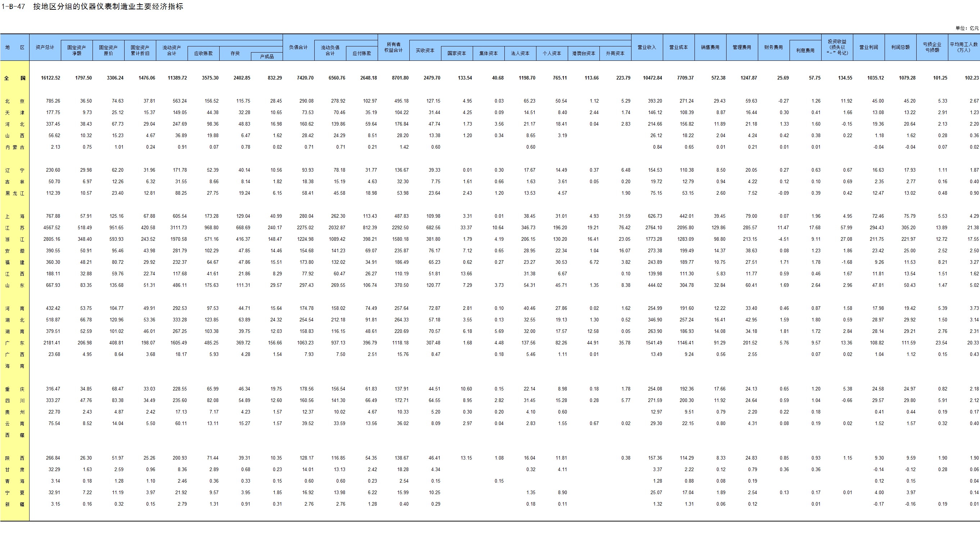Select the 利润总额 column header
Image resolution: width=980 pixels, height=533 pixels.
point(900,48)
